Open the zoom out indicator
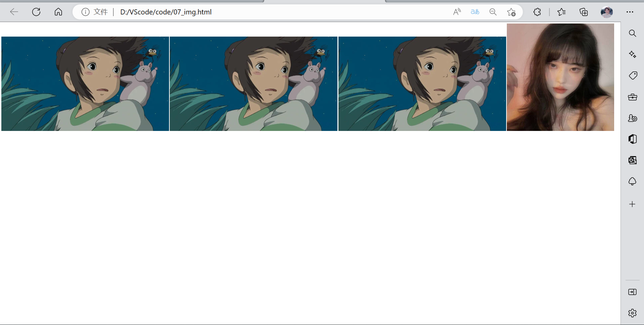The width and height of the screenshot is (644, 325). 493,12
